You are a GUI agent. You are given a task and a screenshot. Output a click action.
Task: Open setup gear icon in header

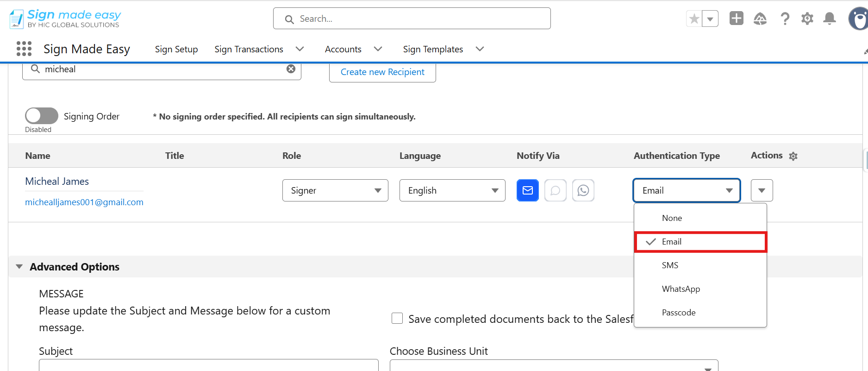807,19
